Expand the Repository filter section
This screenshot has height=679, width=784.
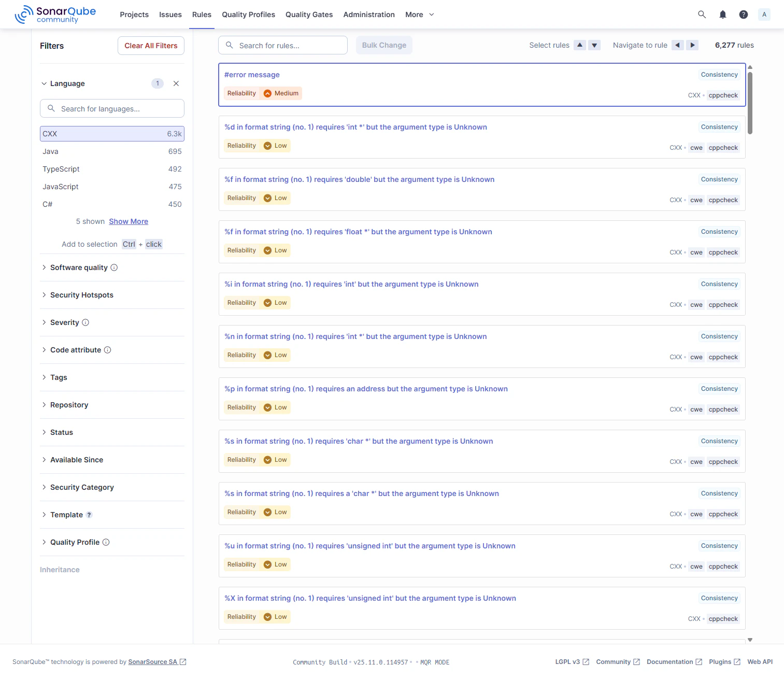[69, 405]
